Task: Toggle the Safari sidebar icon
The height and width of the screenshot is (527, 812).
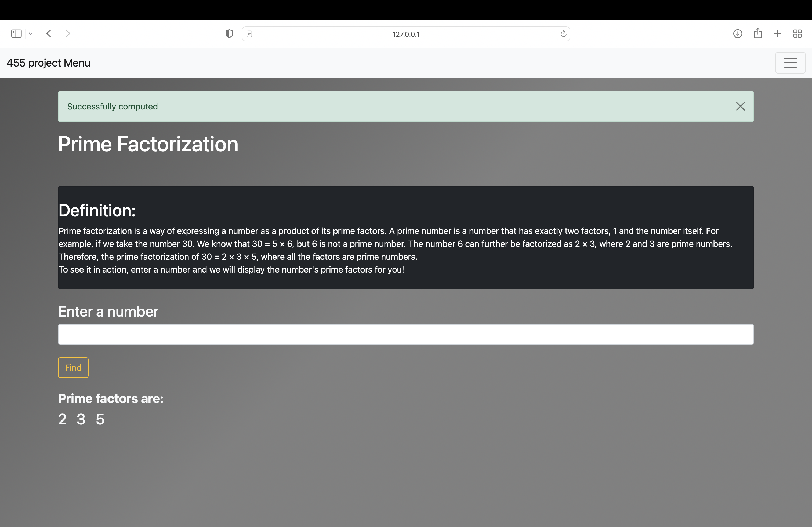Action: 16,33
